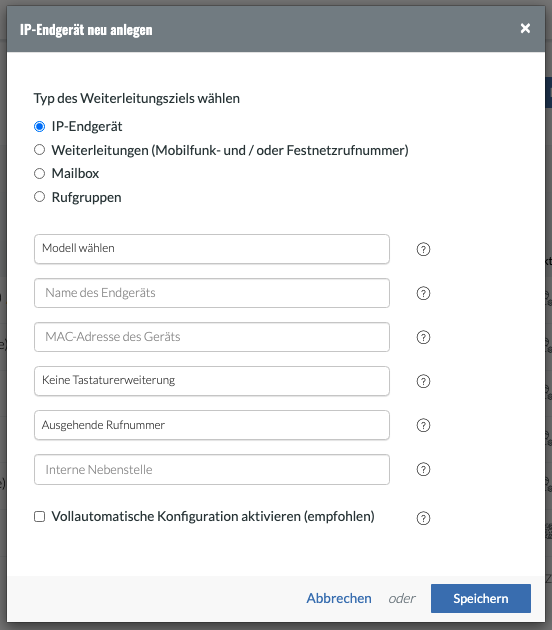Enable Vollautomatische Konfiguration checkbox
Screen dimensions: 552x630
[39, 517]
